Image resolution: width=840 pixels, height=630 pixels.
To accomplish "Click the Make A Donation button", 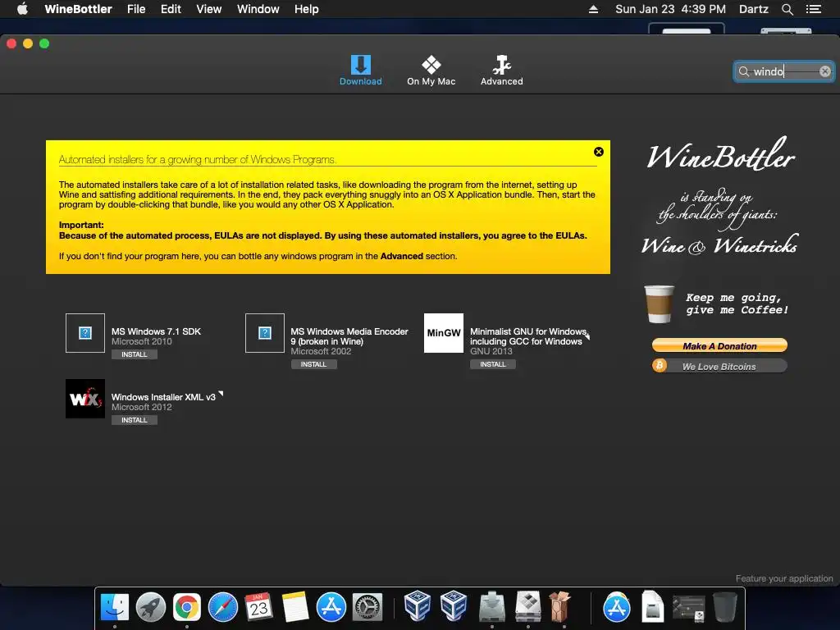I will tap(719, 346).
